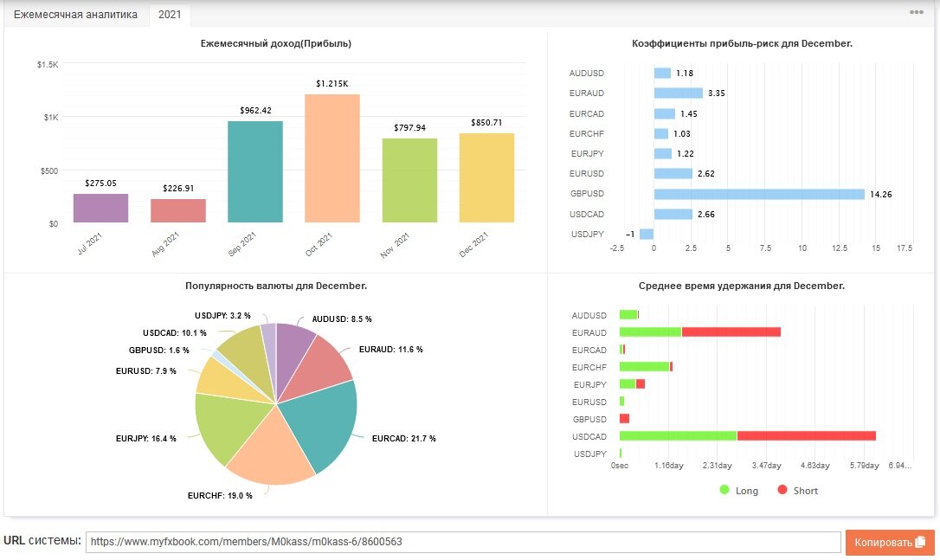Click the USDCAD long holding bar
Viewport: 940px width, 560px height.
pyautogui.click(x=678, y=436)
